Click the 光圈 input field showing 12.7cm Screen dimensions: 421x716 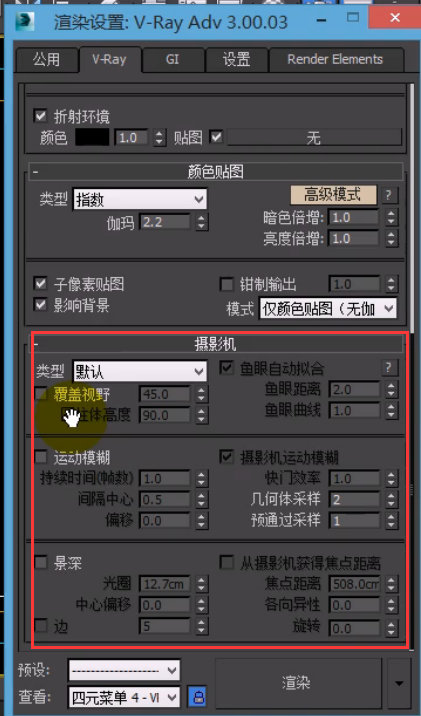tap(165, 583)
